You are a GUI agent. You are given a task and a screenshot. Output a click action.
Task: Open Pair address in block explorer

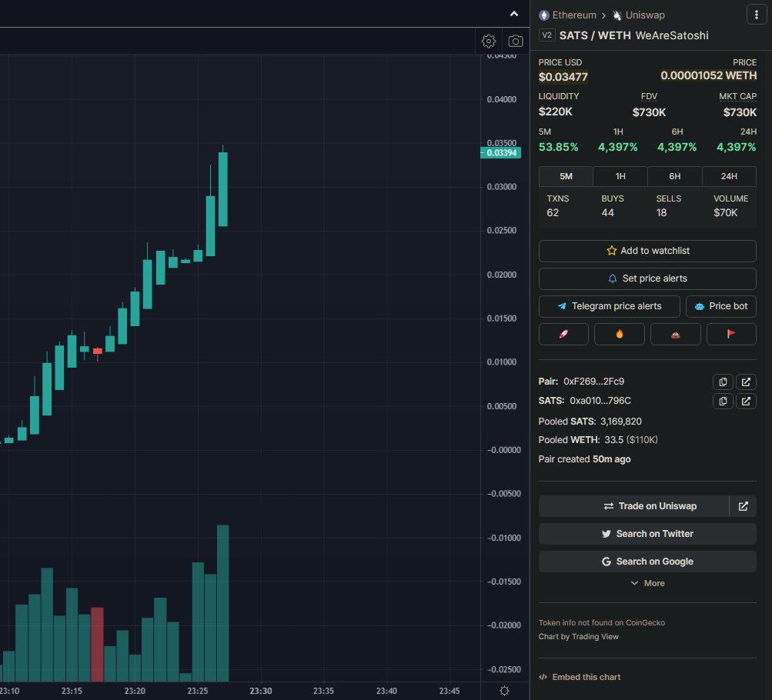tap(746, 382)
